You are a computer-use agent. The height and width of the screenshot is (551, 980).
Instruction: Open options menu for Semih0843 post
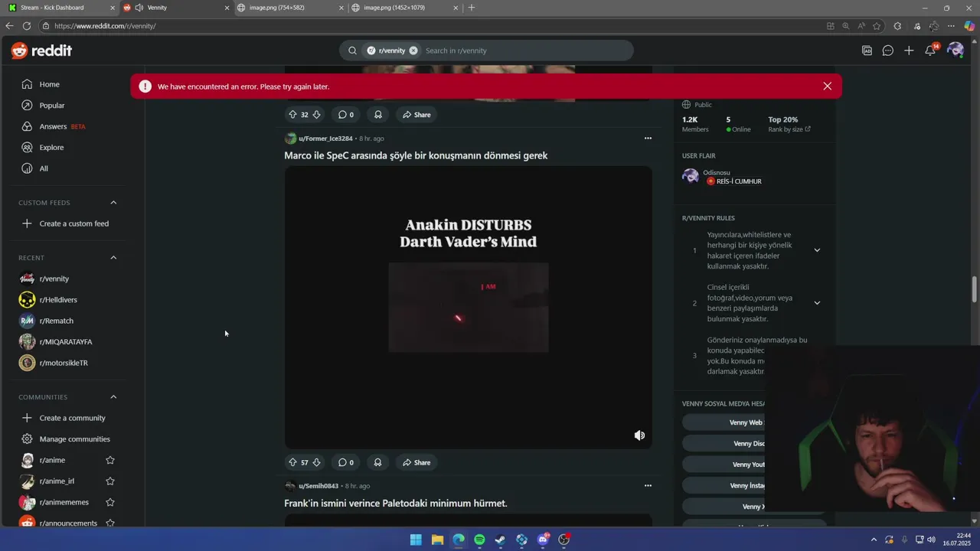(648, 486)
